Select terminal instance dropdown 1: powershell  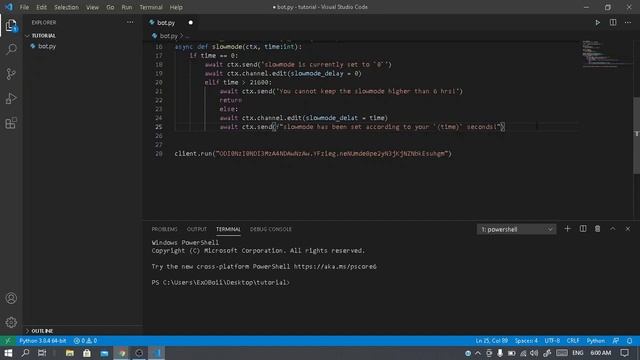pos(516,229)
